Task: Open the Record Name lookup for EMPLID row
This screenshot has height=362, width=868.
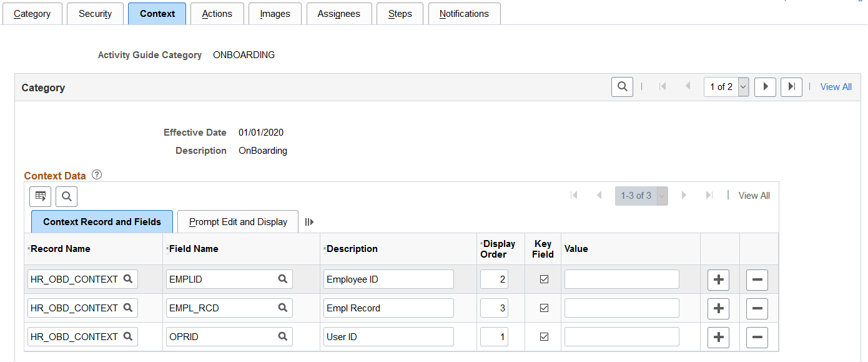Action: point(127,279)
